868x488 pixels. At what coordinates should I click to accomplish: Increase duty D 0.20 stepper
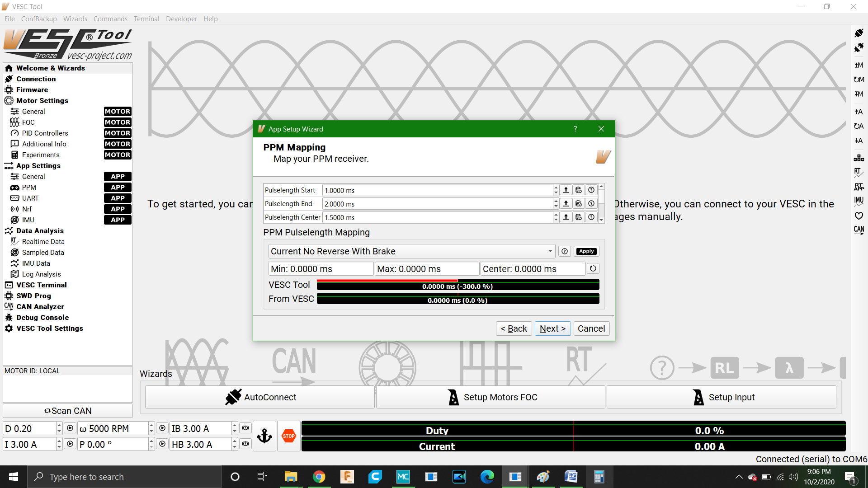pos(59,425)
